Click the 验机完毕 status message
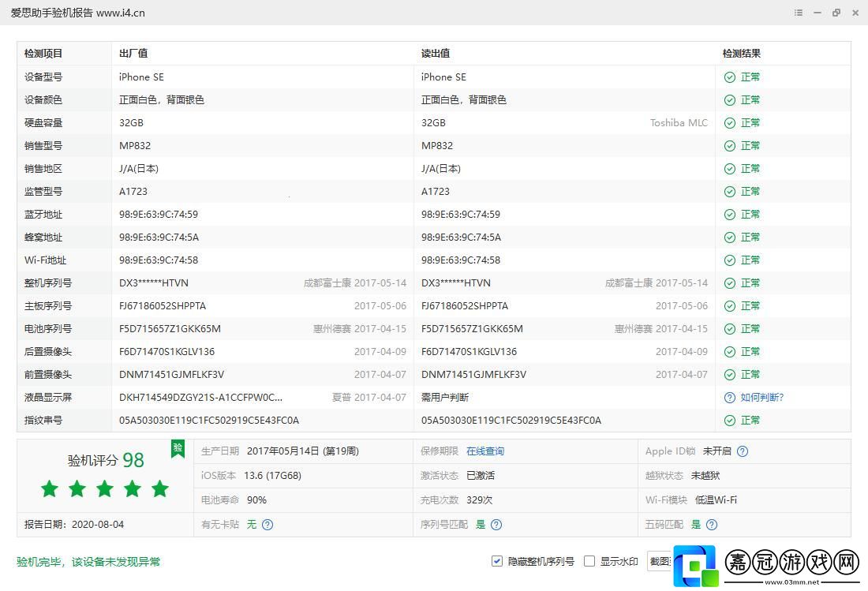The height and width of the screenshot is (591, 868). pyautogui.click(x=88, y=562)
